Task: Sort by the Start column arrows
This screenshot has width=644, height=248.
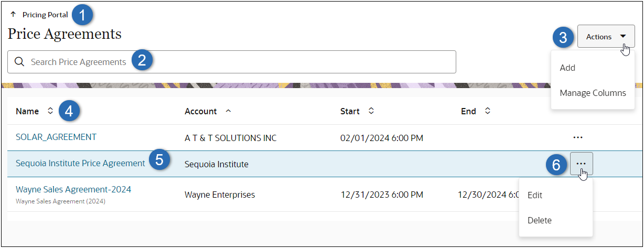Action: (x=371, y=111)
